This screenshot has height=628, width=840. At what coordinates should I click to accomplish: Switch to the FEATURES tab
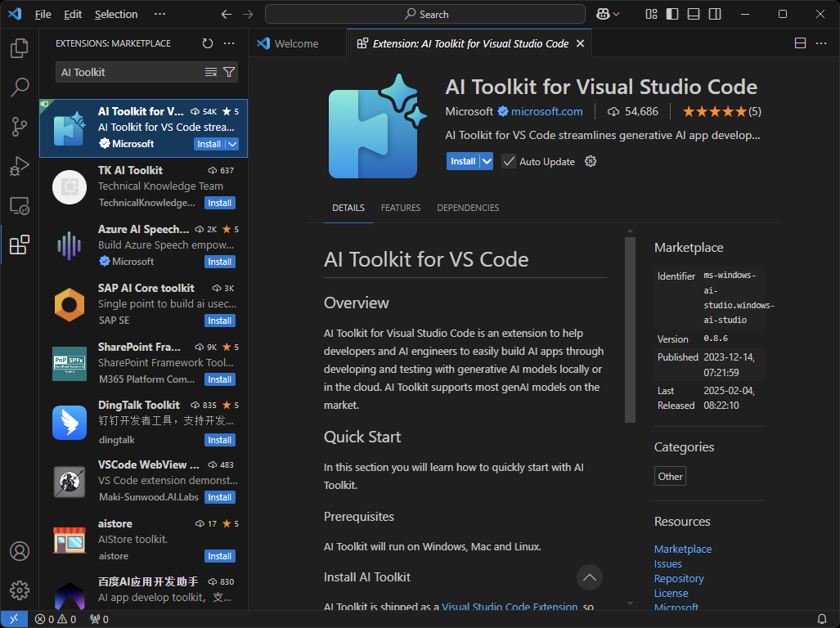(400, 208)
